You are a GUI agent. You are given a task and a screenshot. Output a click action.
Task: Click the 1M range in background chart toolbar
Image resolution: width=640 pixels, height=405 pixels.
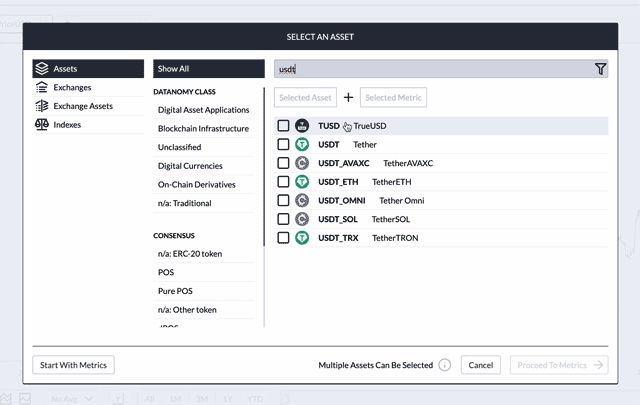175,399
